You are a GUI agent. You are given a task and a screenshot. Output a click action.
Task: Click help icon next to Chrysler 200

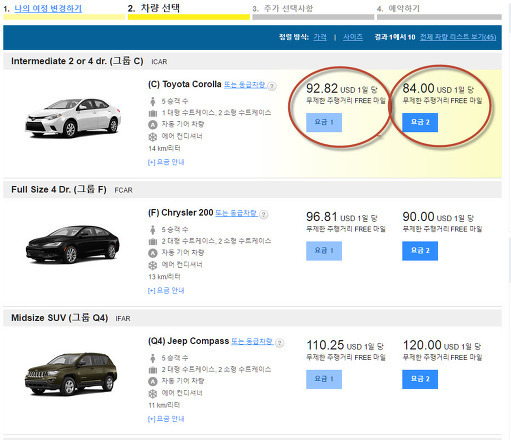[x=263, y=214]
